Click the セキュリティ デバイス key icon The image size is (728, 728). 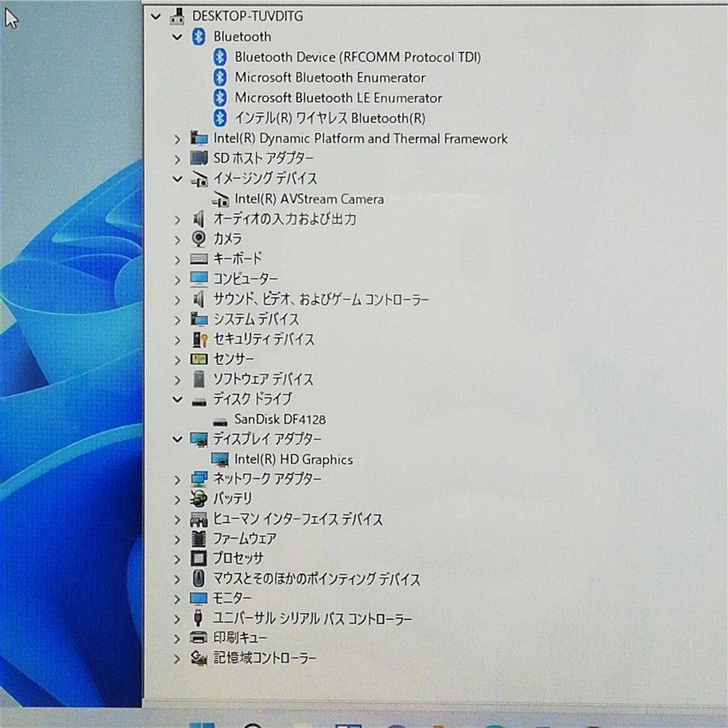click(x=199, y=339)
